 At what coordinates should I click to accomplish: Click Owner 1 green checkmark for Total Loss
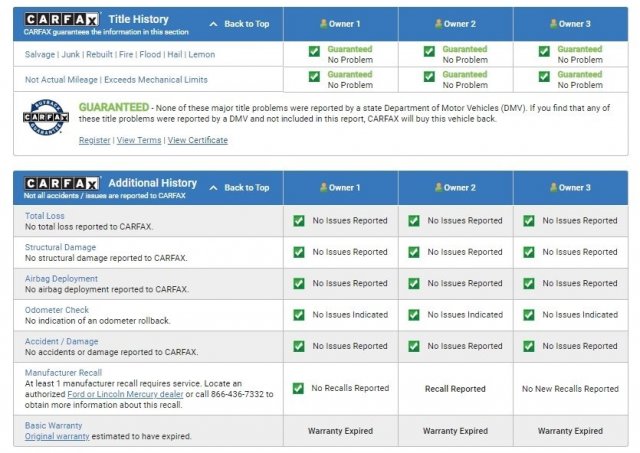click(299, 220)
